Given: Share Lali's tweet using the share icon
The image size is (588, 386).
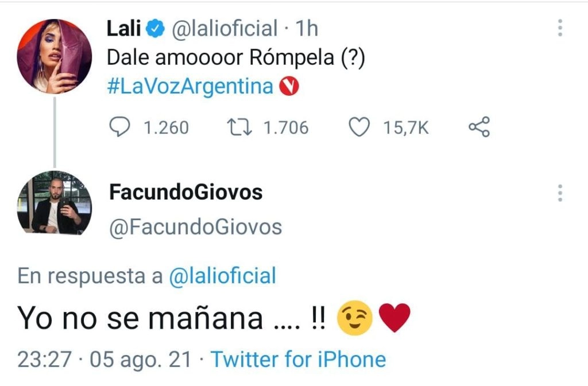Looking at the screenshot, I should 479,127.
